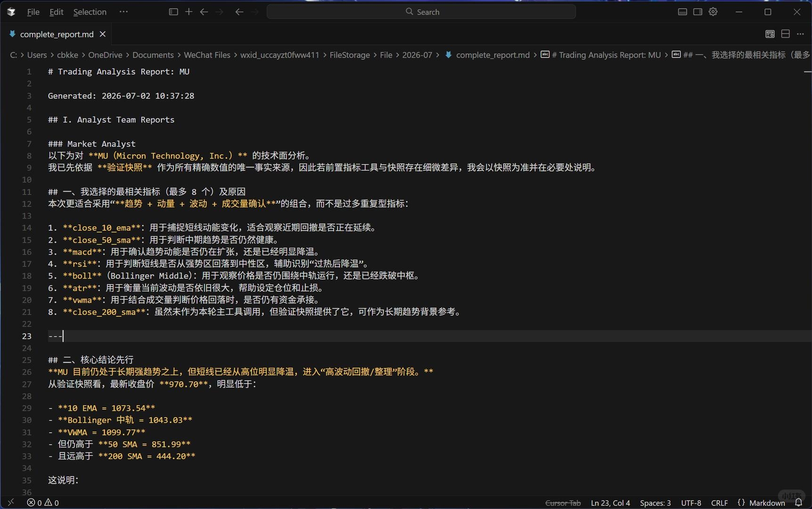Screen dimensions: 812x509
Task: Click the '**200 SMA = 444.20**' value
Action: pyautogui.click(x=147, y=456)
